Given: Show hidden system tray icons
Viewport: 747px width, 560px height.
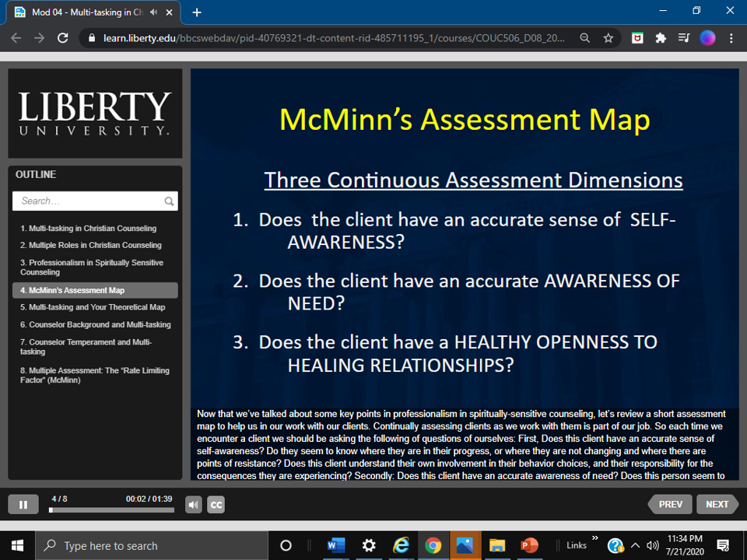Looking at the screenshot, I should pyautogui.click(x=635, y=546).
